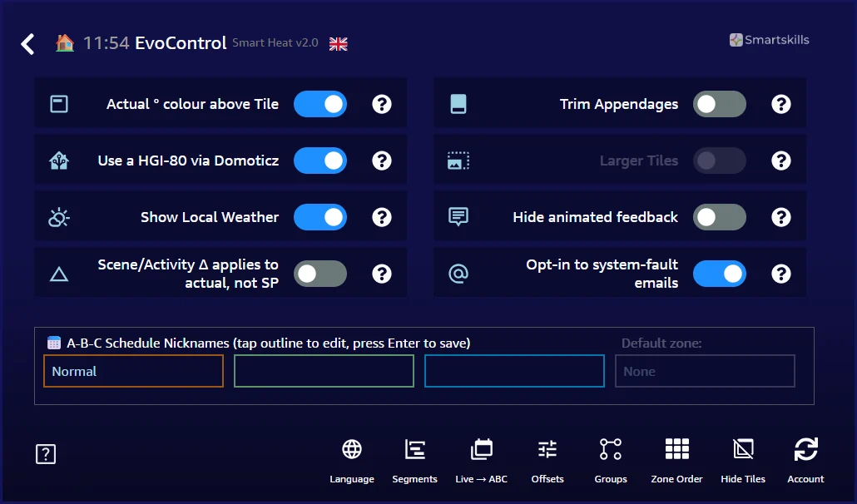Disable Opt-in to system-fault emails

click(x=720, y=274)
